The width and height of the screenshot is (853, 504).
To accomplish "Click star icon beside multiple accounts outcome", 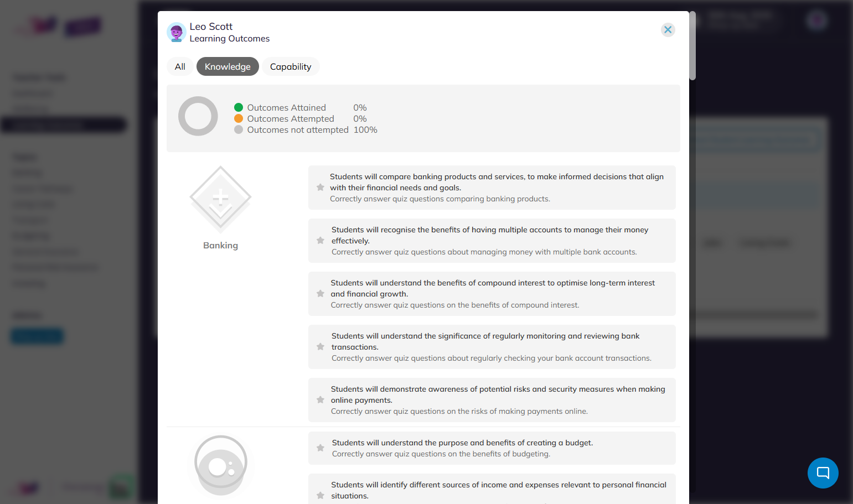I will [320, 241].
